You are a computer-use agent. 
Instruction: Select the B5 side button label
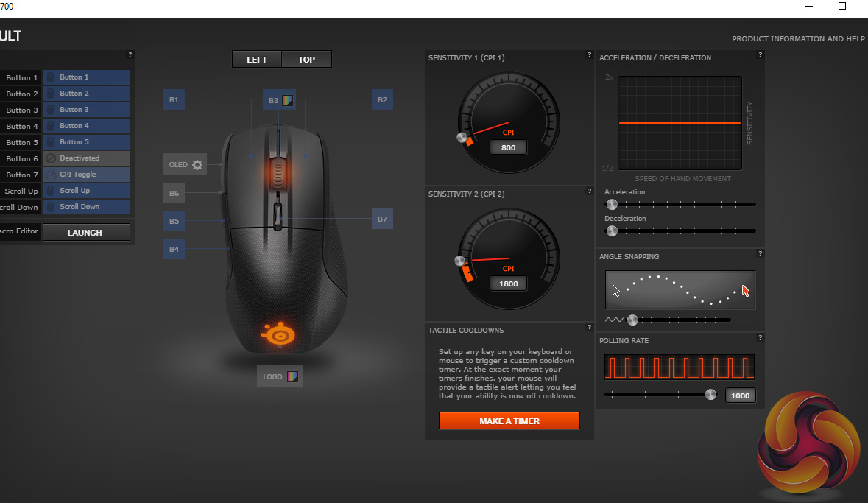[174, 221]
